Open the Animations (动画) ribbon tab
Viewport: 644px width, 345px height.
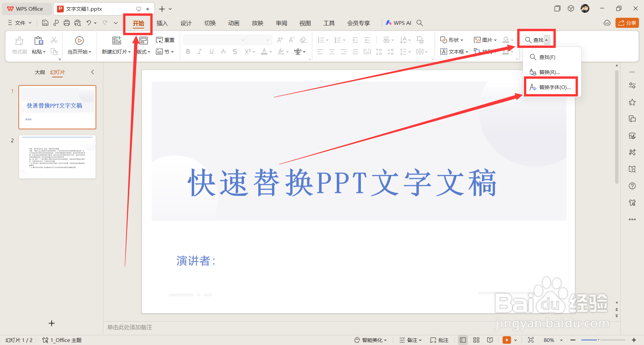234,23
